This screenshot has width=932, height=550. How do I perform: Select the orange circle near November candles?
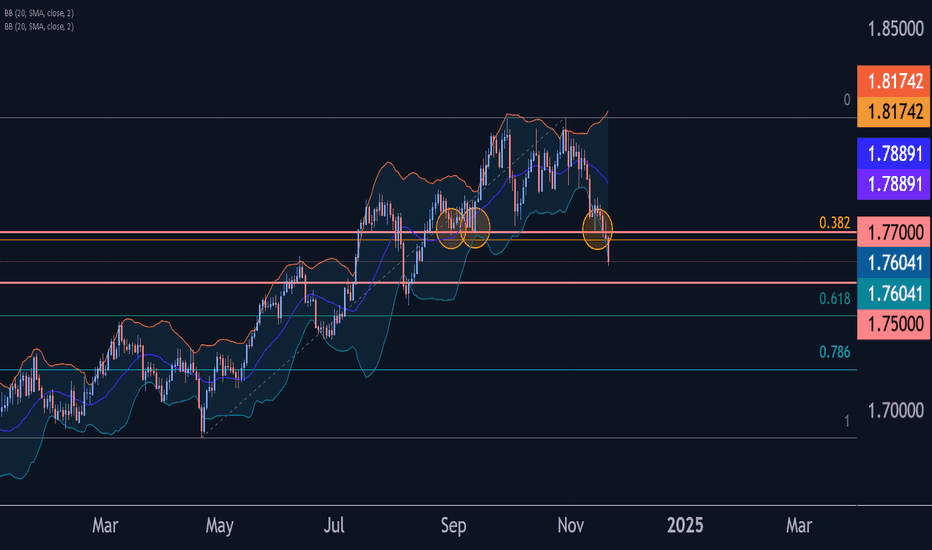[x=597, y=229]
